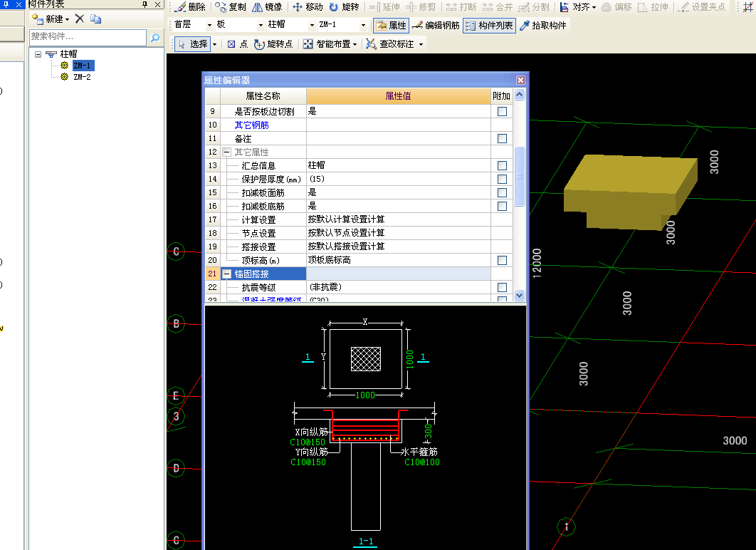Viewport: 756px width, 550px height.
Task: Click the 复制 (copy) toolbar icon
Action: point(230,6)
